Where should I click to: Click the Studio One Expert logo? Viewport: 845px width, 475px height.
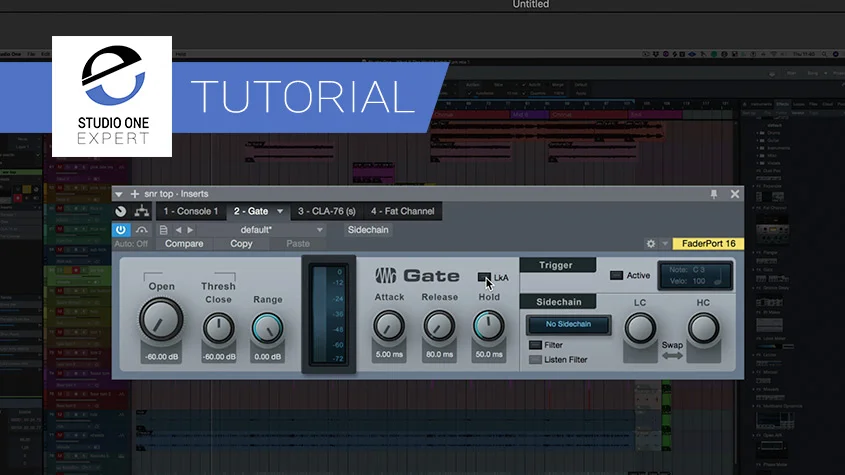tap(112, 97)
